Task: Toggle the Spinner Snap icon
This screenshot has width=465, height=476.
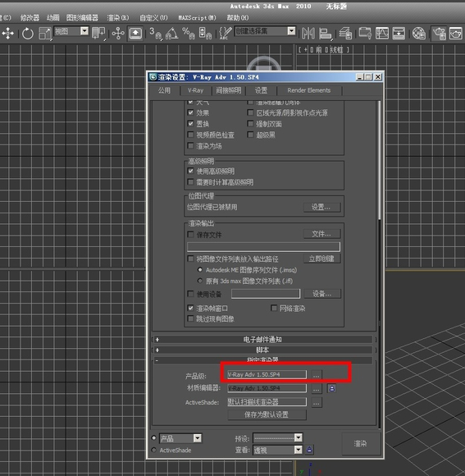Action: [x=205, y=34]
